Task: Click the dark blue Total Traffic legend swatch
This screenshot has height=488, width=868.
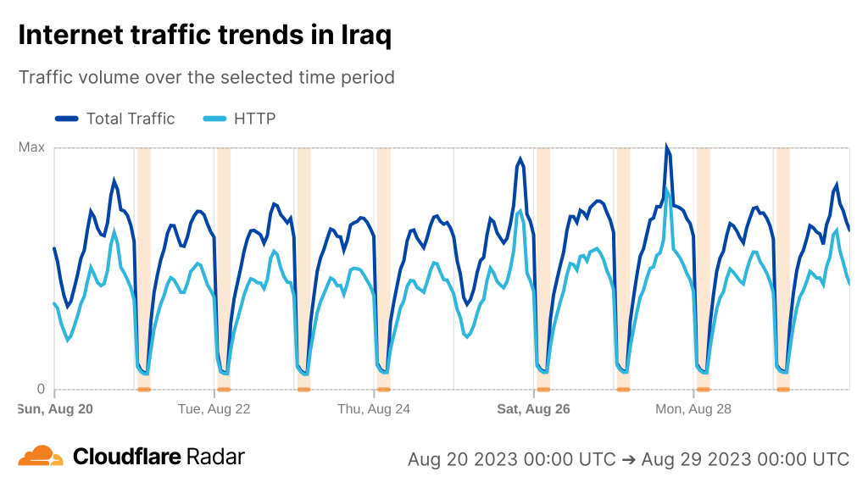Action: 66,119
